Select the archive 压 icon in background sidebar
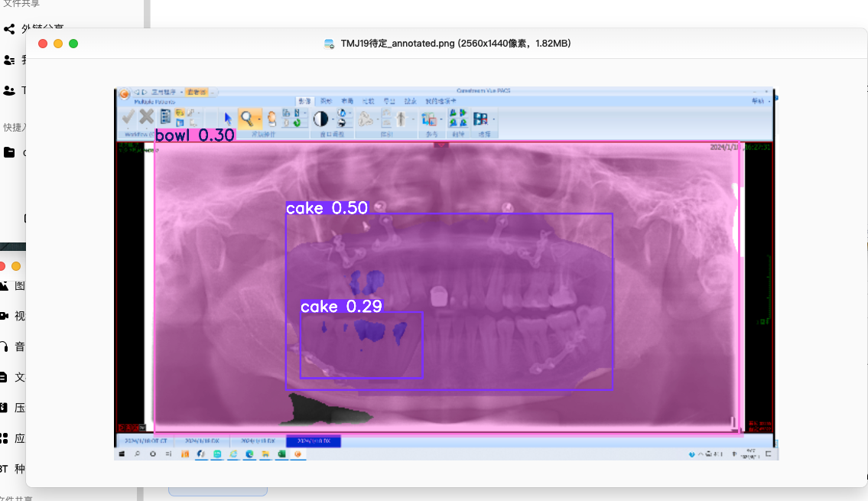This screenshot has height=501, width=868. (x=5, y=408)
